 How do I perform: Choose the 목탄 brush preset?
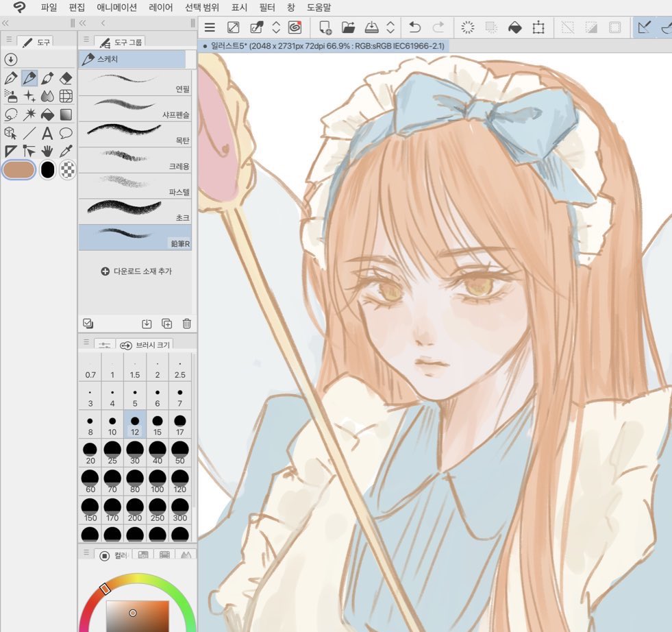[x=135, y=134]
